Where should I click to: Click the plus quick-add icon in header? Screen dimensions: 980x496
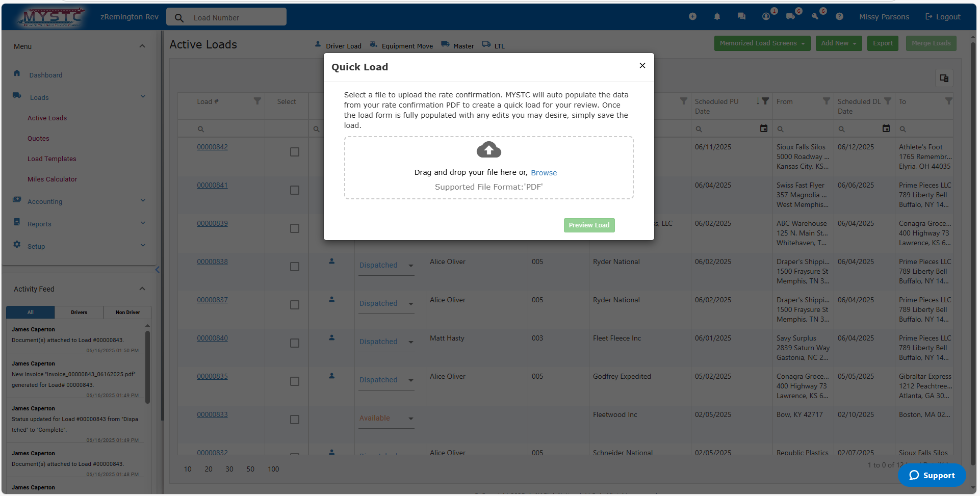click(692, 17)
